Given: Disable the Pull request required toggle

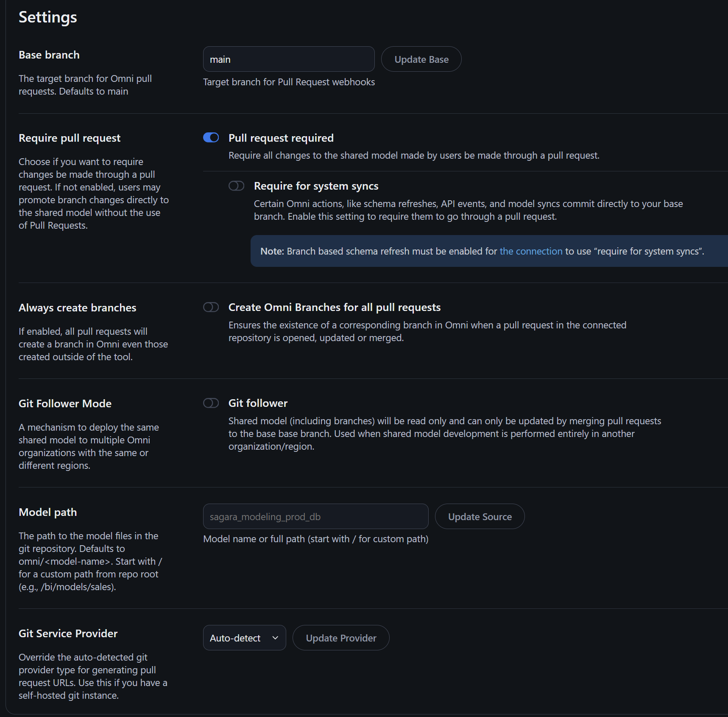Looking at the screenshot, I should pyautogui.click(x=211, y=138).
